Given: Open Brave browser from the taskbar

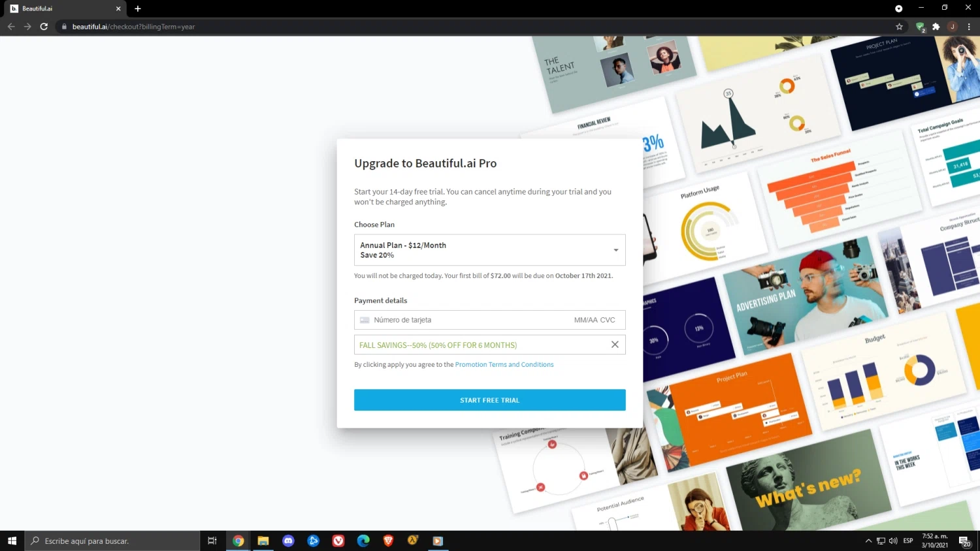Looking at the screenshot, I should tap(388, 541).
